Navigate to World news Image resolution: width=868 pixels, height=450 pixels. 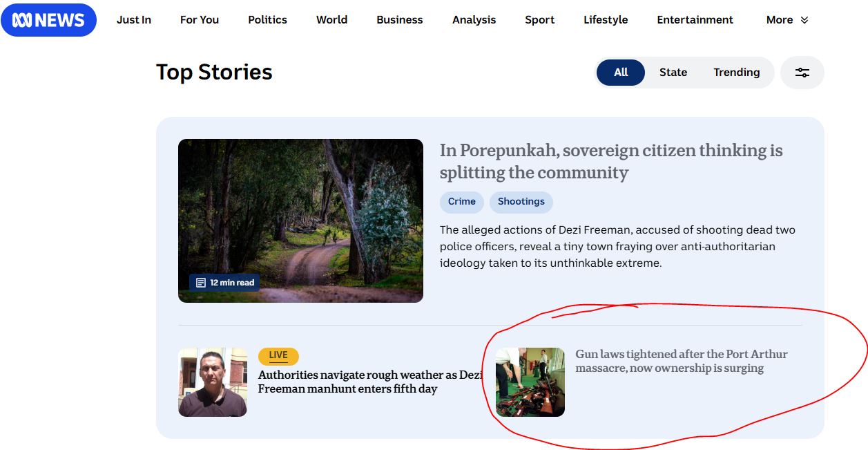pos(331,20)
